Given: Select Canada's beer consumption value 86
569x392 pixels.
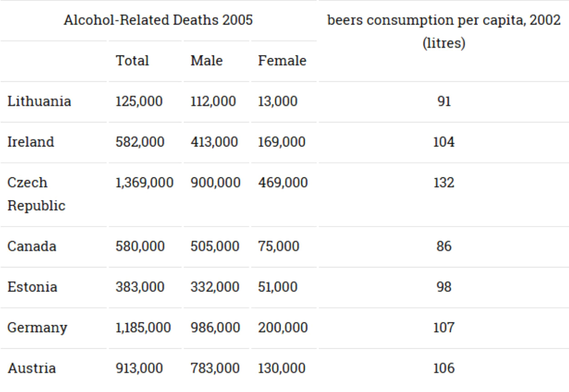Looking at the screenshot, I should click(444, 246).
